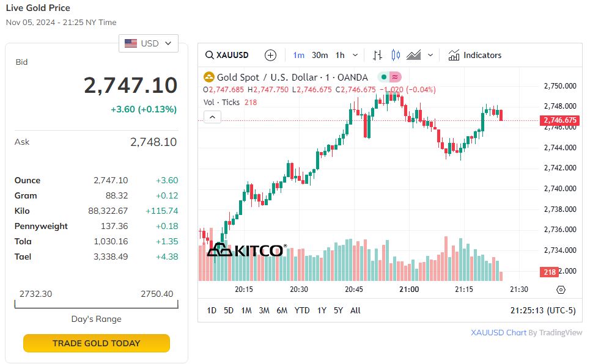Select the candlestick chart style icon

click(396, 55)
